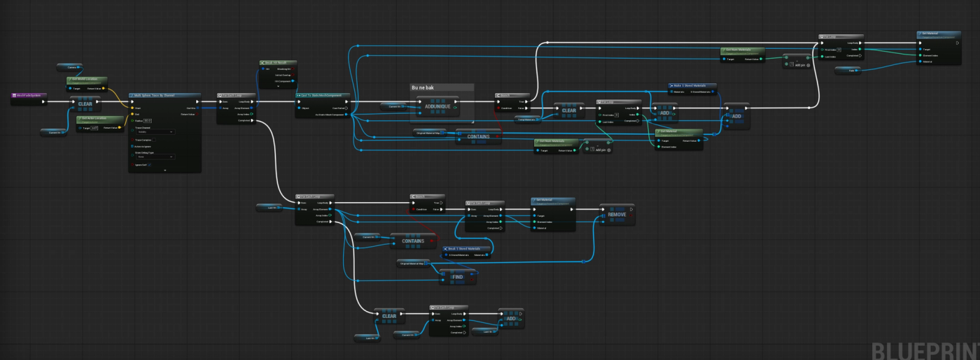The width and height of the screenshot is (980, 360).
Task: Click the Radius value field
Action: [x=148, y=121]
